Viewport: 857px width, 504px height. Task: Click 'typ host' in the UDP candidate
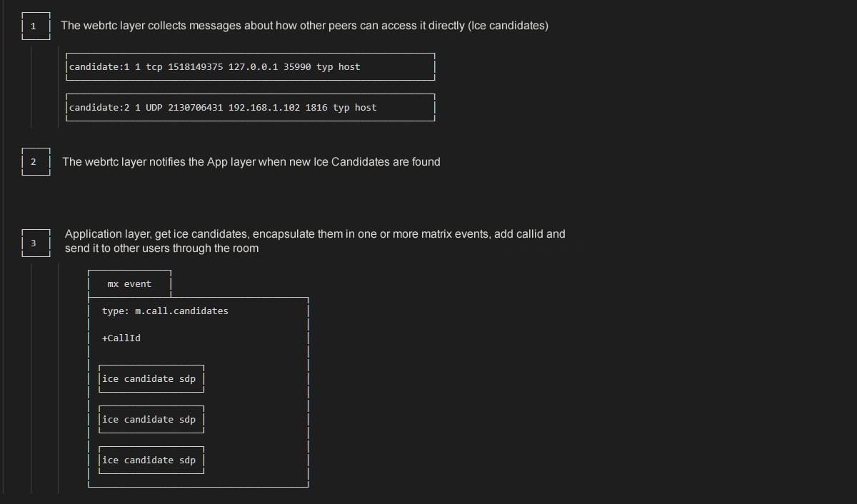pos(355,108)
